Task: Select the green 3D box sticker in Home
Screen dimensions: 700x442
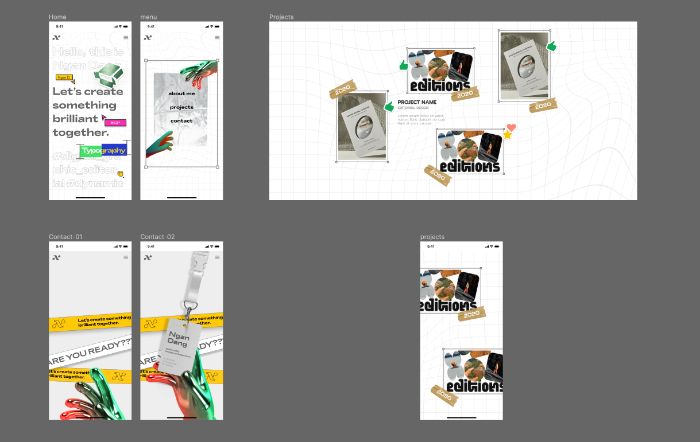Action: coord(108,75)
